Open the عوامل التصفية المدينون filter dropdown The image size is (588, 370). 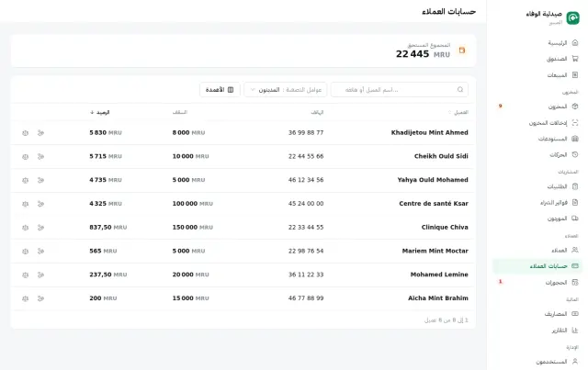pyautogui.click(x=286, y=90)
